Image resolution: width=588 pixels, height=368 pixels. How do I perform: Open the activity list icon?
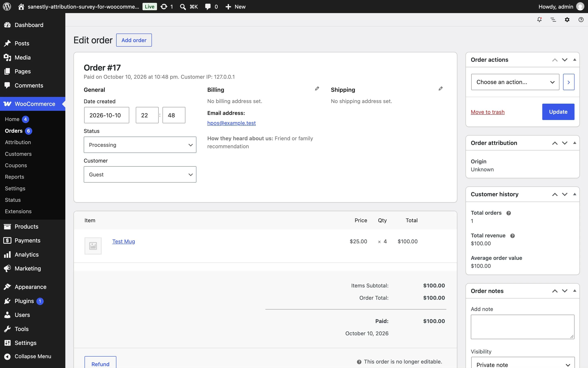click(x=553, y=20)
